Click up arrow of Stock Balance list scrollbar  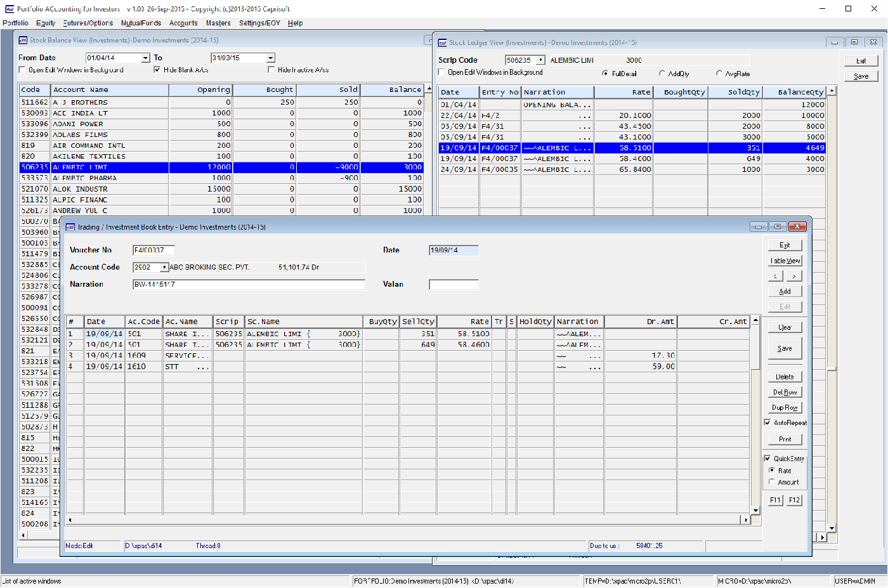click(429, 89)
